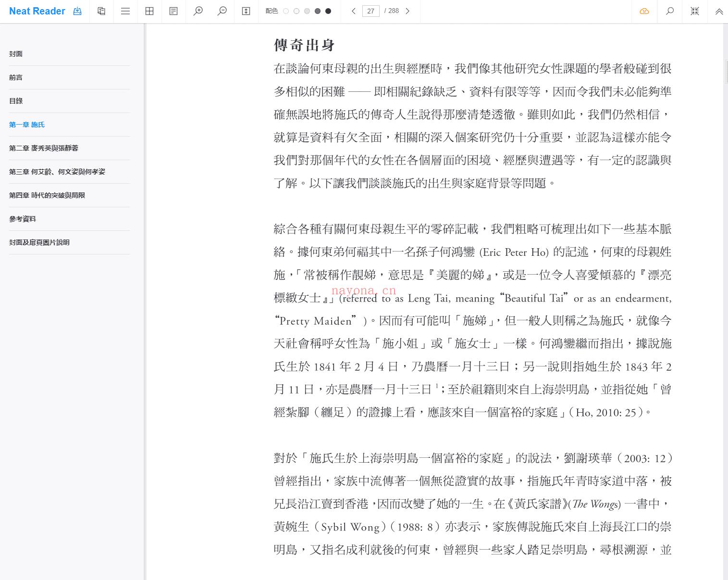
Task: Collapse the toolbar with double chevron up
Action: click(719, 12)
